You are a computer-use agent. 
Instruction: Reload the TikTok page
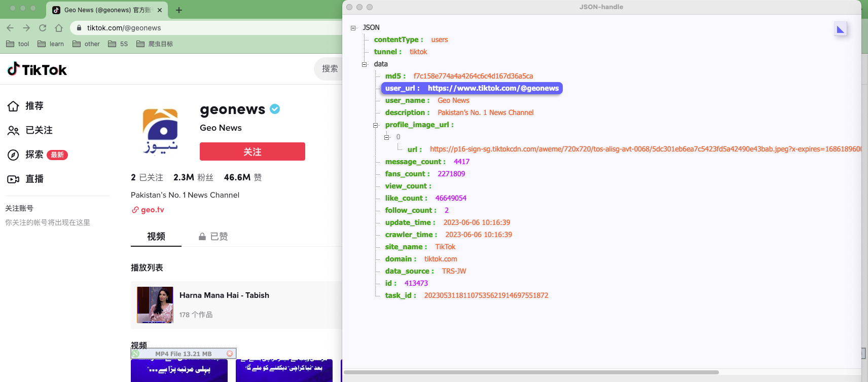tap(43, 28)
